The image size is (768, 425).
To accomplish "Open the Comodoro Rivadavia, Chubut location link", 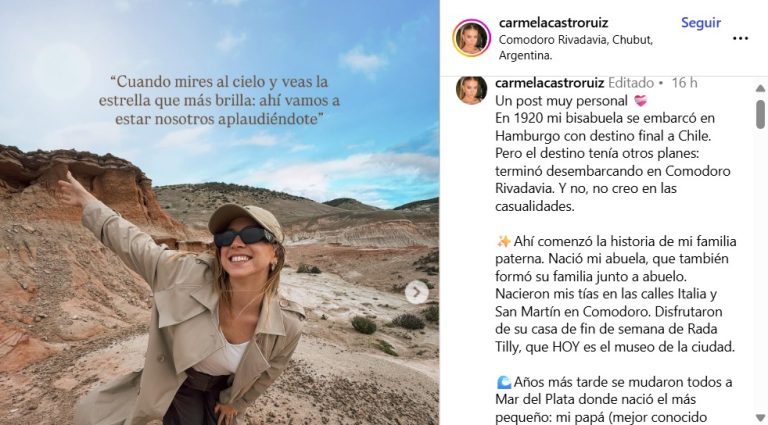I will tap(576, 47).
